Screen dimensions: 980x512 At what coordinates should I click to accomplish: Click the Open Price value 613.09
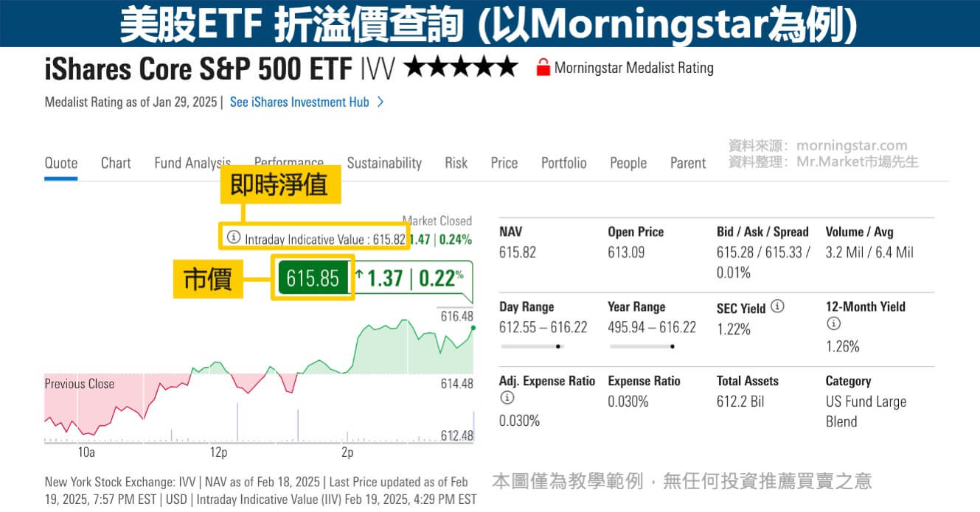coord(626,252)
